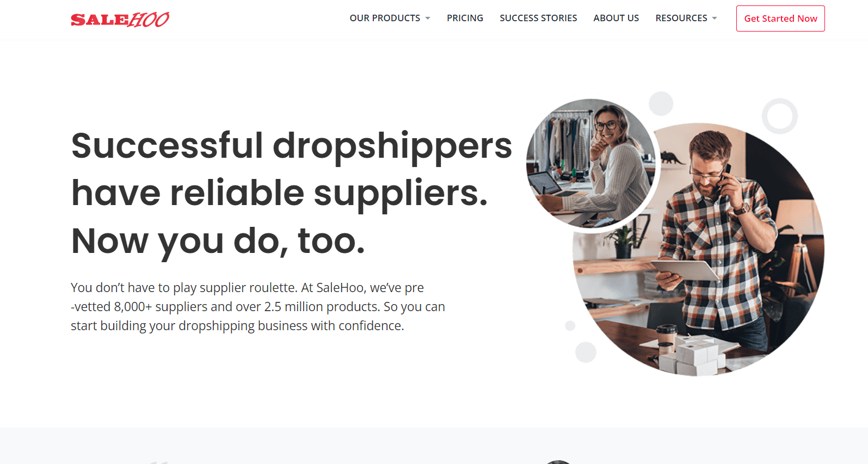Click the tiny gray dot beside man's photo
This screenshot has height=464, width=868.
[570, 326]
